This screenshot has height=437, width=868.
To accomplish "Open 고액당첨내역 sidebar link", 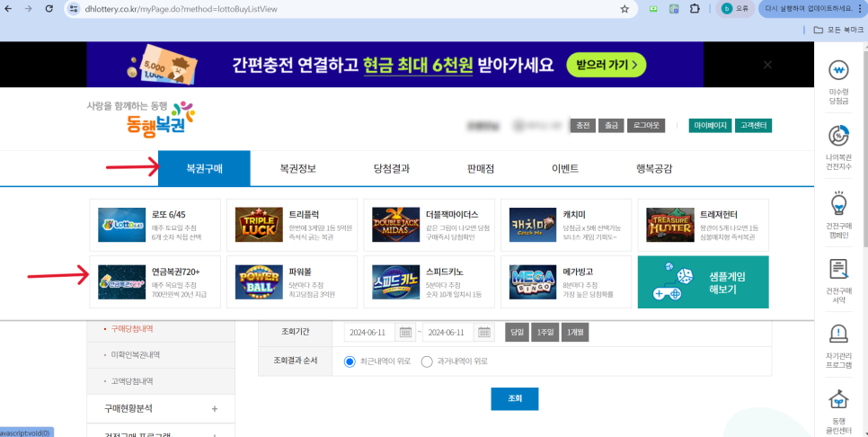I will point(132,381).
